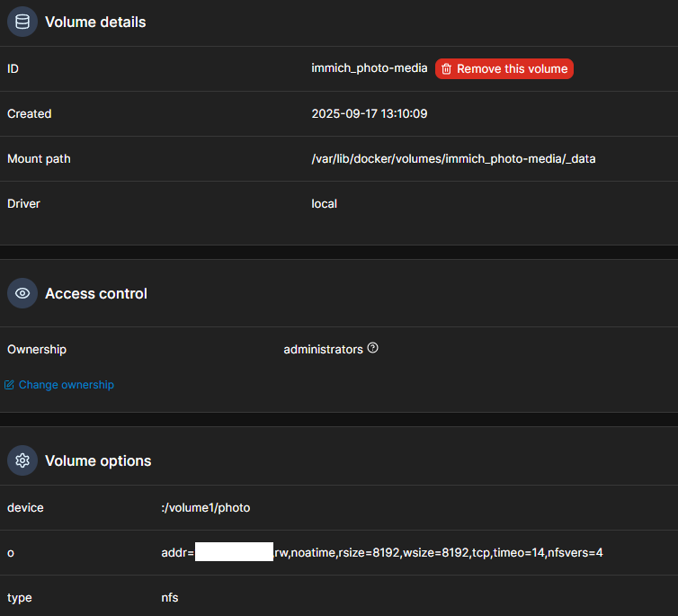Click the database icon beside Volume details
Image resolution: width=678 pixels, height=616 pixels.
point(22,22)
